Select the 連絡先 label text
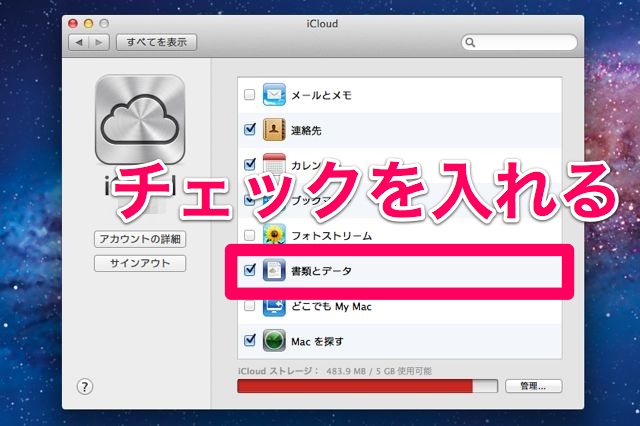640x426 pixels. (306, 130)
